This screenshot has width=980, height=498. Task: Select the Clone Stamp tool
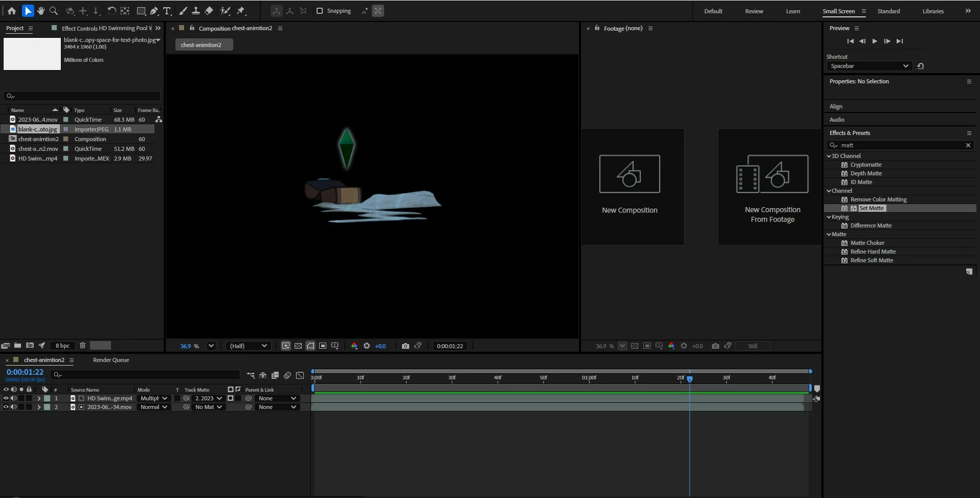coord(195,11)
